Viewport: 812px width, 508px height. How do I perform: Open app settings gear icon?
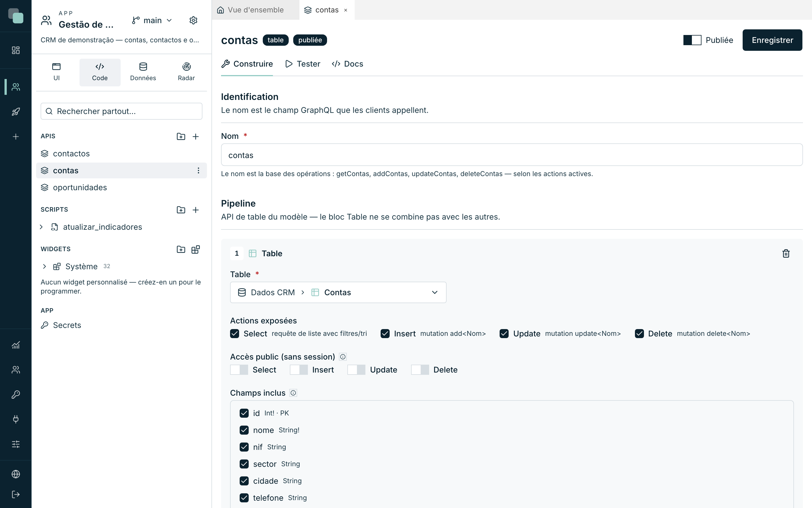coord(193,21)
